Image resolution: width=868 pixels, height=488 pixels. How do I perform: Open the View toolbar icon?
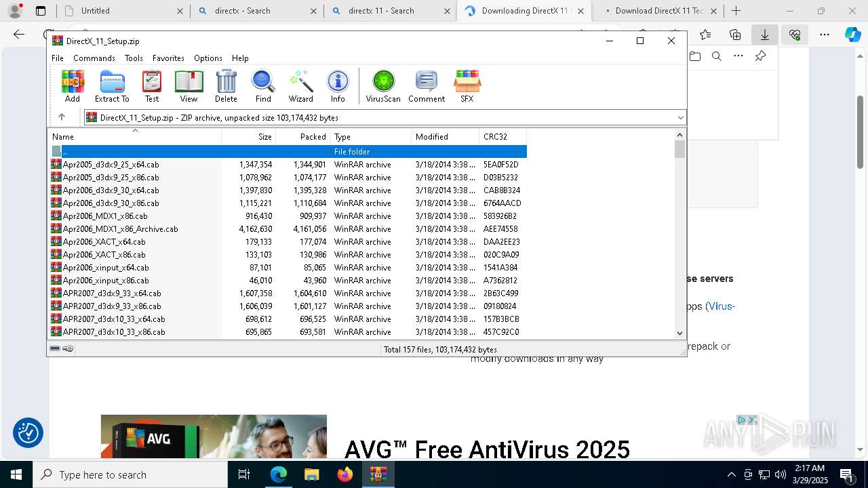click(x=189, y=86)
